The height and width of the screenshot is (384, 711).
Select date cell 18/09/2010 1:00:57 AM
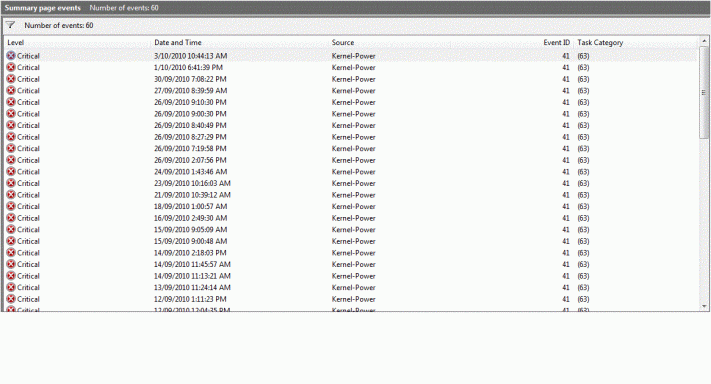[x=190, y=206]
